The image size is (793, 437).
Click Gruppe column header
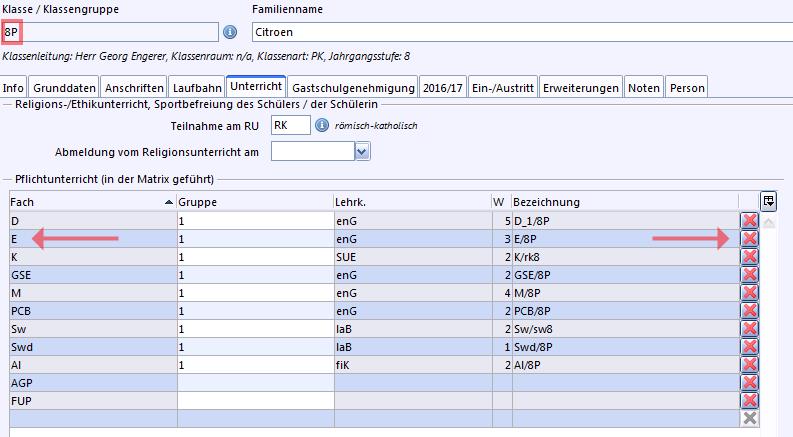point(255,202)
